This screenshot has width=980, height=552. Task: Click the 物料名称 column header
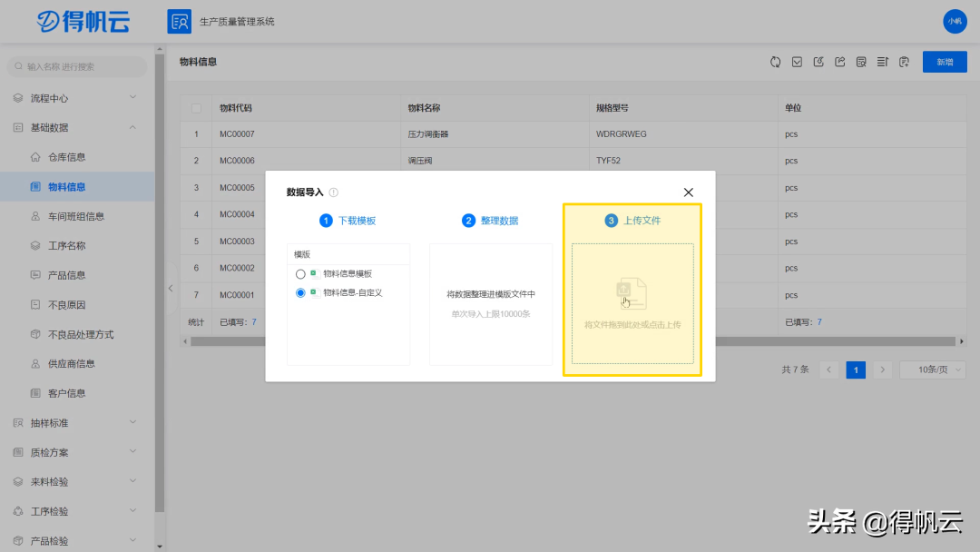point(424,108)
